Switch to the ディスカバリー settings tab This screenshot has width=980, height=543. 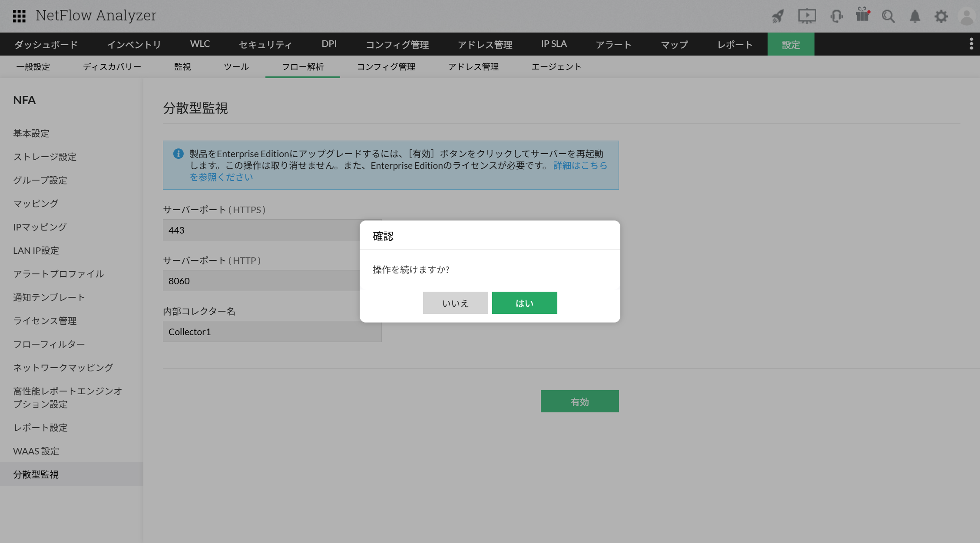[112, 67]
